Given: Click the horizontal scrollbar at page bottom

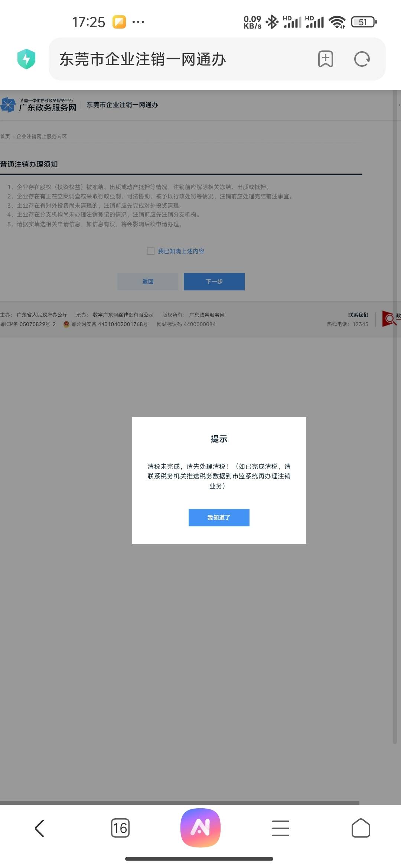Looking at the screenshot, I should coord(180,803).
